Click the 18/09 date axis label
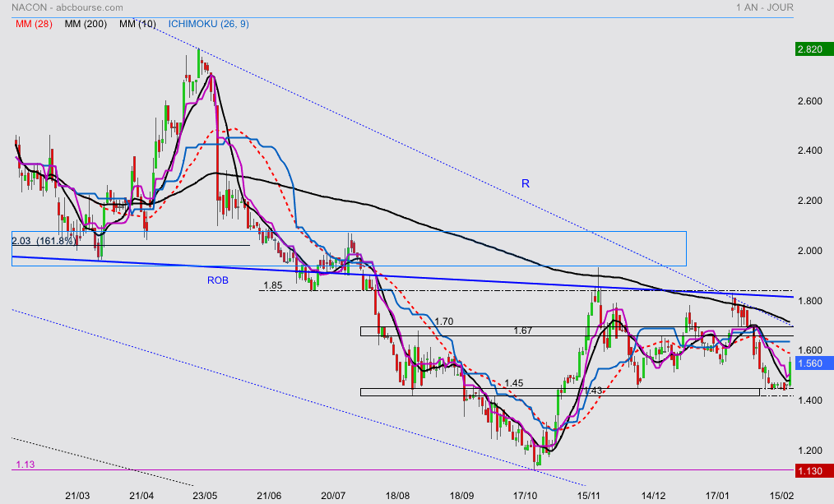The height and width of the screenshot is (504, 834). 461,496
